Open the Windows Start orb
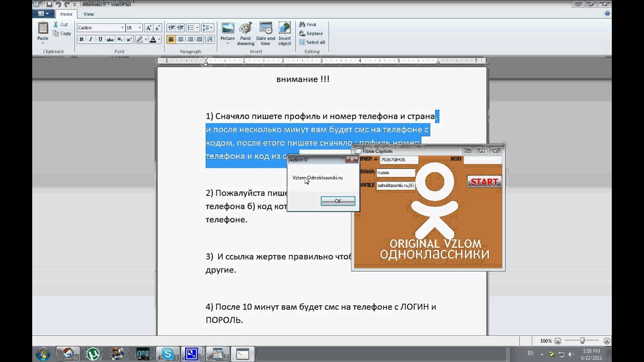This screenshot has height=362, width=644. [43, 354]
